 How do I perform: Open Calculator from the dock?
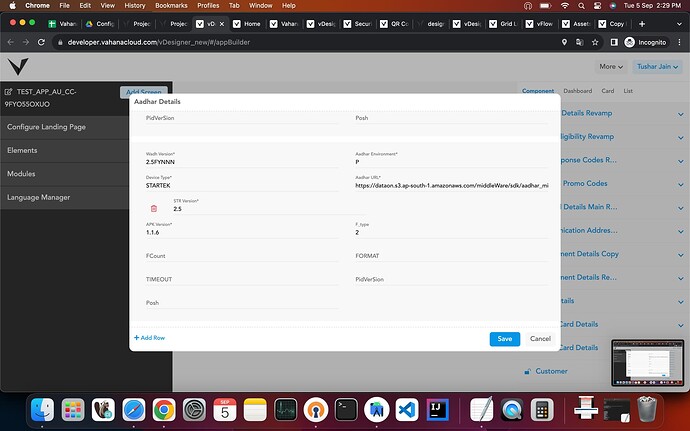point(542,410)
